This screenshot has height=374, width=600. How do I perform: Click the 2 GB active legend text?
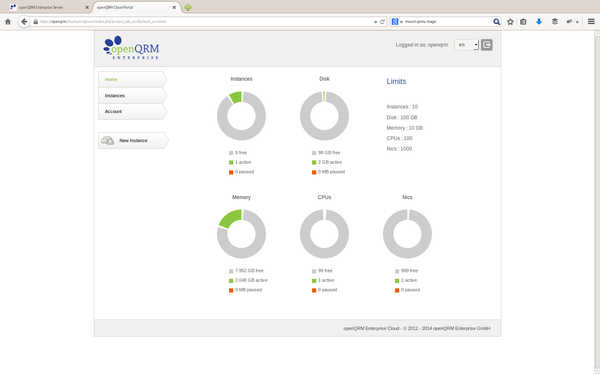coord(330,162)
